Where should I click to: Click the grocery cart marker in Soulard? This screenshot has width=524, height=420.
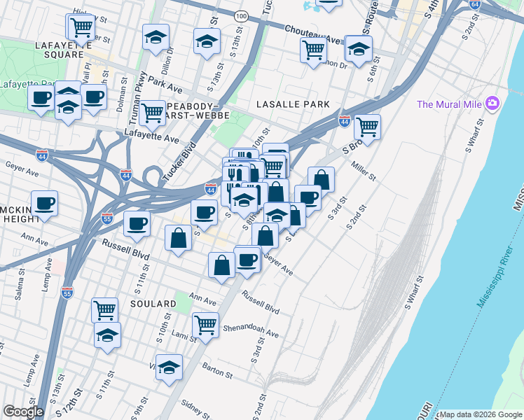pos(104,311)
